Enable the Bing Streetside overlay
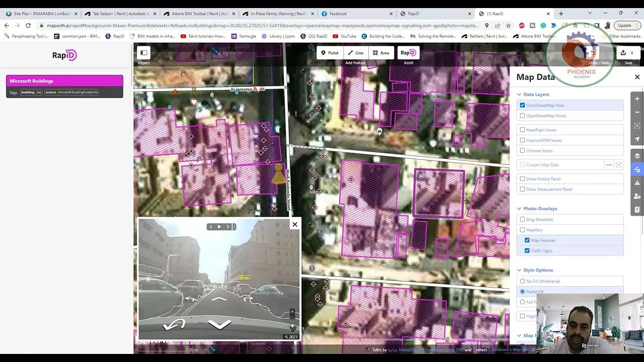The image size is (644, 362). (x=522, y=219)
